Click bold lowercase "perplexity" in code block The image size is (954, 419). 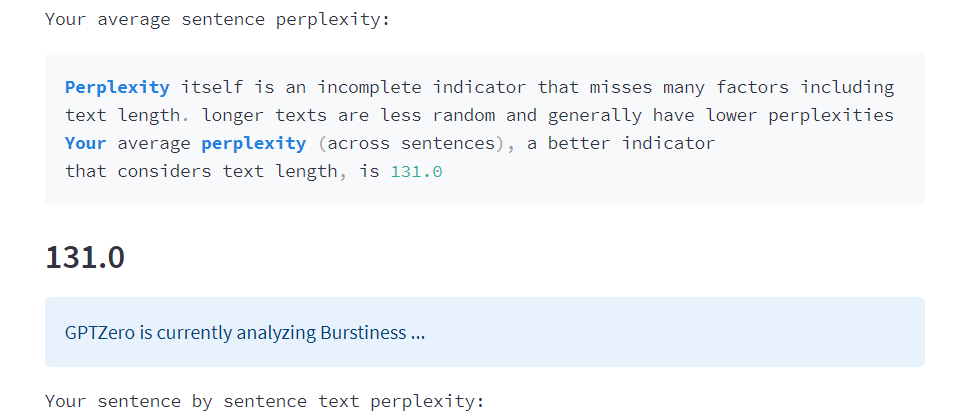[x=253, y=143]
